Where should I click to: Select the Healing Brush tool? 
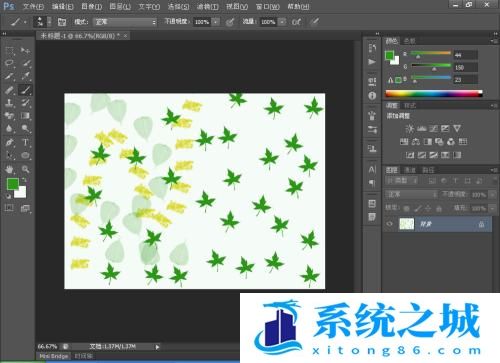point(10,90)
